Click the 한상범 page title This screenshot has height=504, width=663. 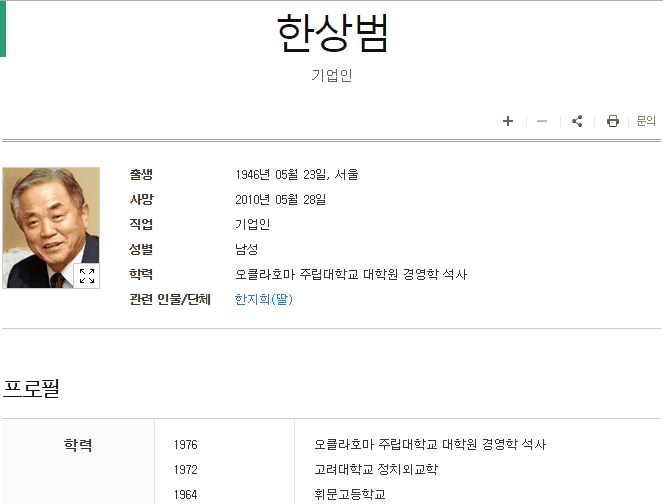[x=332, y=34]
